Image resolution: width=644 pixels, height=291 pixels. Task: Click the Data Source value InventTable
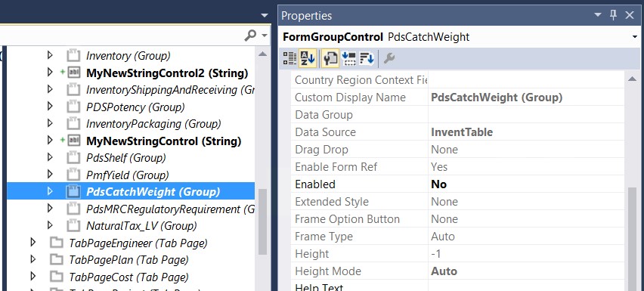(462, 132)
